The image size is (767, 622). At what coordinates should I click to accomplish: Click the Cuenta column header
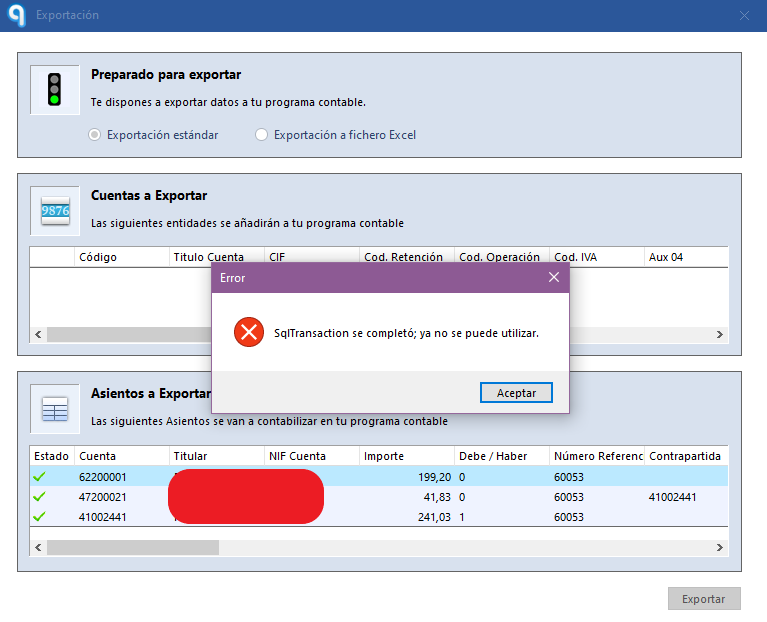click(x=122, y=456)
